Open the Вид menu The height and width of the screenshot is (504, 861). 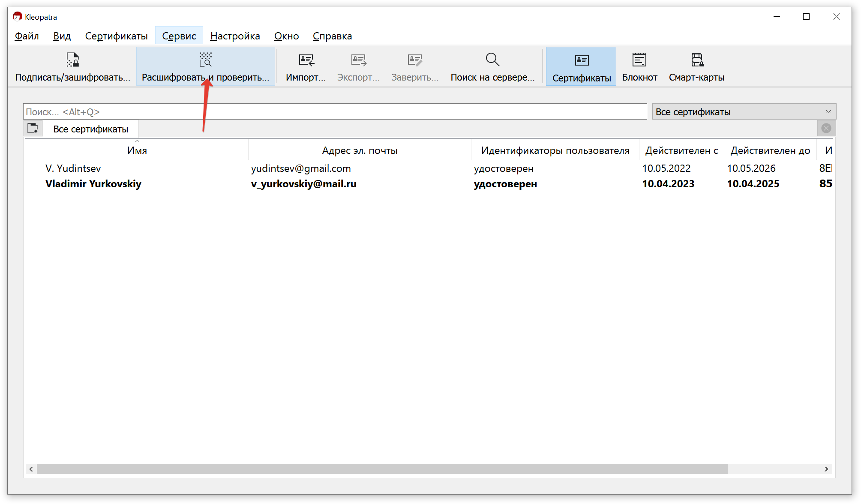click(62, 36)
